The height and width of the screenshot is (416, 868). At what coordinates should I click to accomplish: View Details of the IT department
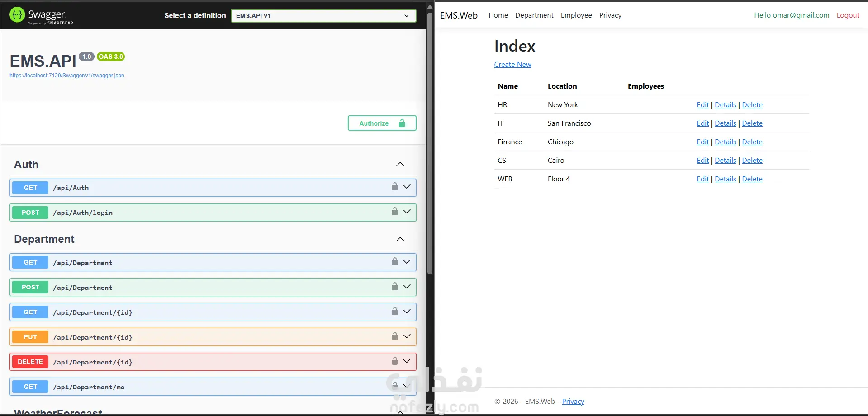[x=726, y=123]
